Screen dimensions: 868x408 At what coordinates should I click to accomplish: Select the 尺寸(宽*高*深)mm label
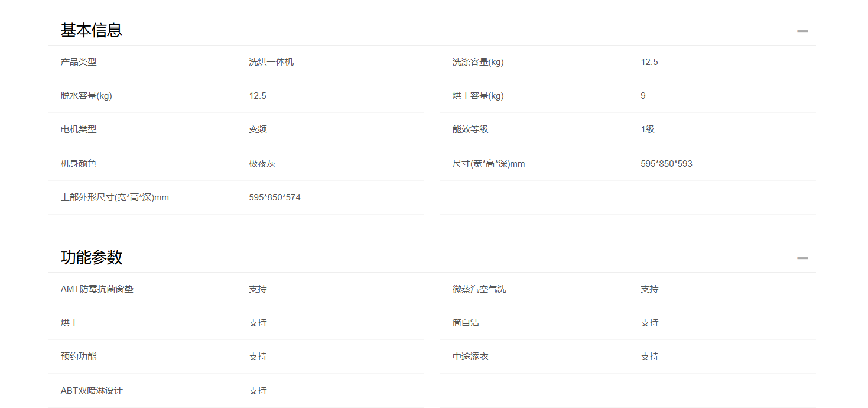(x=489, y=164)
